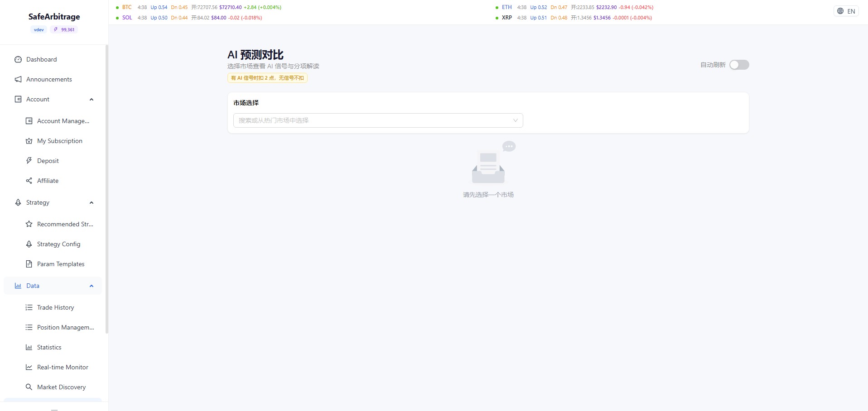Screen dimensions: 868x411
Task: Collapse the Account menu section
Action: pos(92,100)
